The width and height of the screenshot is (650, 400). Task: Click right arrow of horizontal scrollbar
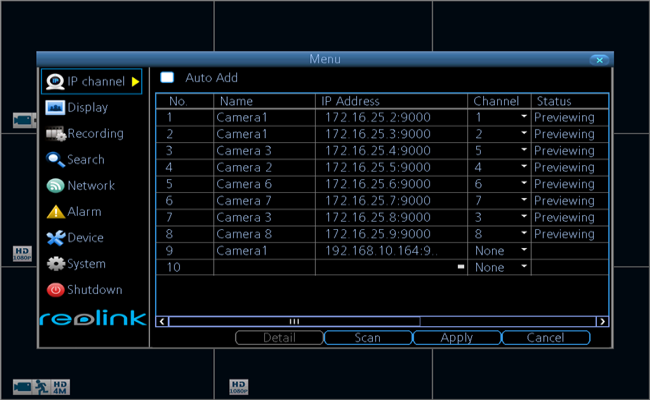[602, 321]
